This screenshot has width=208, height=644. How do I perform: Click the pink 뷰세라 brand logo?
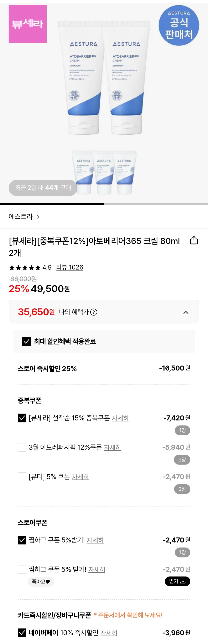click(28, 24)
